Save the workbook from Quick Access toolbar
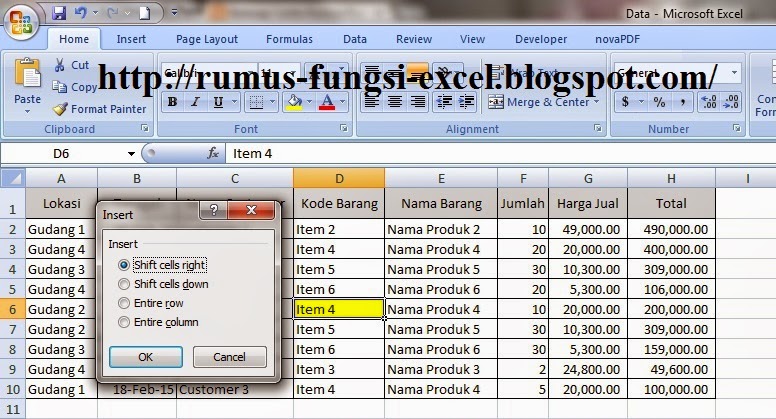 [x=59, y=12]
